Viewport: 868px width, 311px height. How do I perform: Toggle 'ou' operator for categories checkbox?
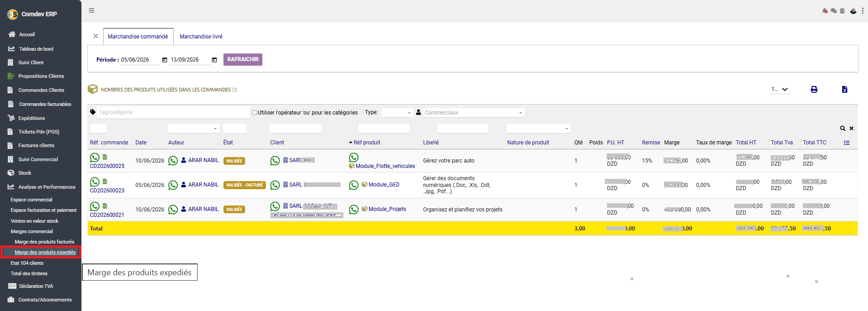point(255,113)
